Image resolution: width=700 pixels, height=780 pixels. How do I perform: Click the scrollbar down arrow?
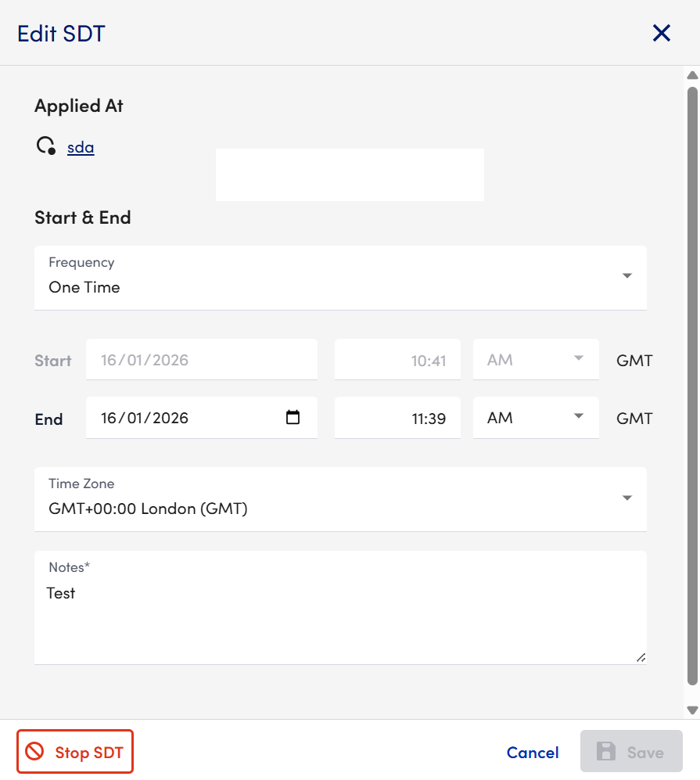(x=691, y=710)
